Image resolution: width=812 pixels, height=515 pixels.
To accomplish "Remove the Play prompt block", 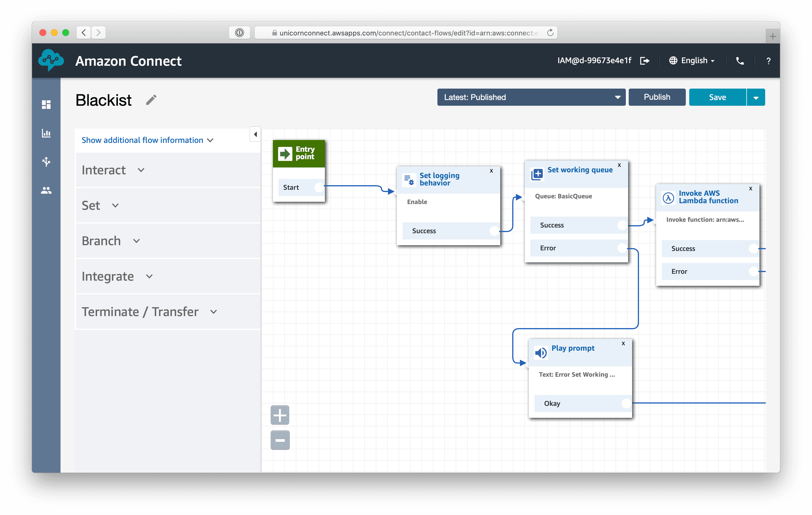I will tap(623, 343).
